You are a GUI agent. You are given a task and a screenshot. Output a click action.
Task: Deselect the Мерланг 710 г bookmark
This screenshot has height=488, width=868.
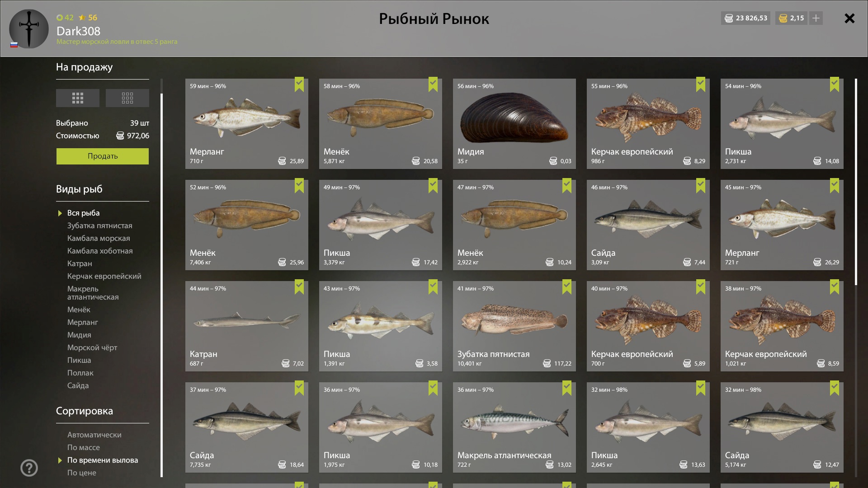(x=299, y=84)
